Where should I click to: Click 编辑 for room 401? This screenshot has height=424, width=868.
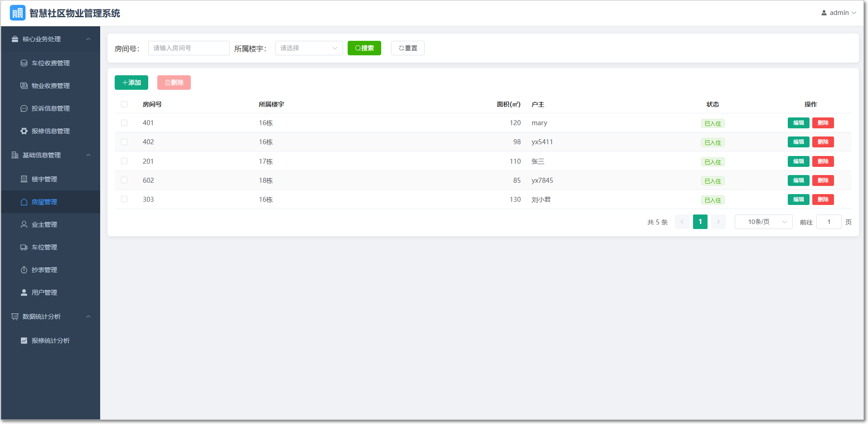point(799,123)
